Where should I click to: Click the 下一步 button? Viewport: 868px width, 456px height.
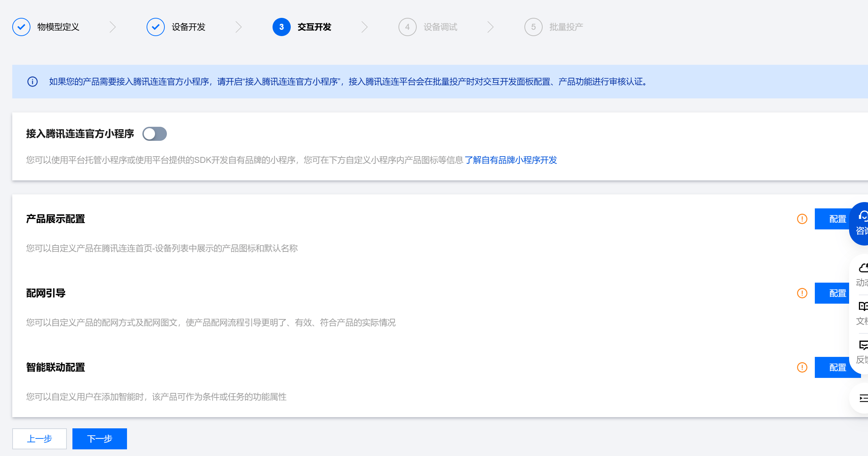(x=99, y=438)
